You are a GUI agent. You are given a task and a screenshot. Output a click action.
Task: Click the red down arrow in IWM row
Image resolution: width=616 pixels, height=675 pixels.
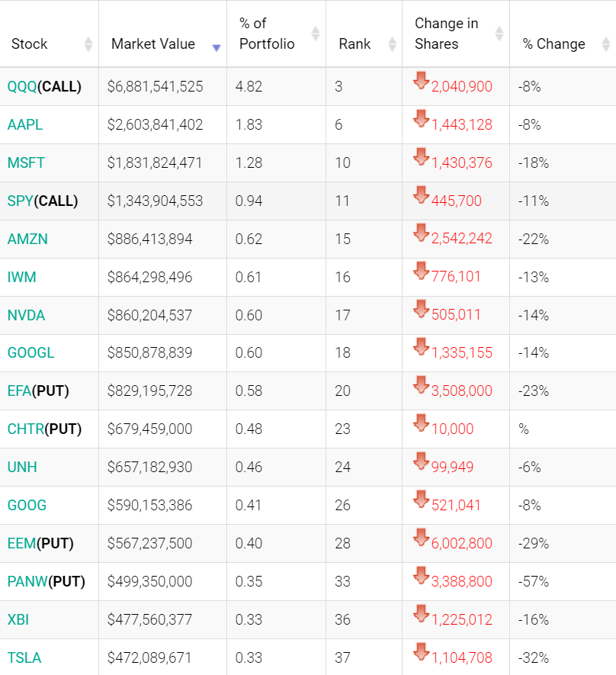coord(421,272)
